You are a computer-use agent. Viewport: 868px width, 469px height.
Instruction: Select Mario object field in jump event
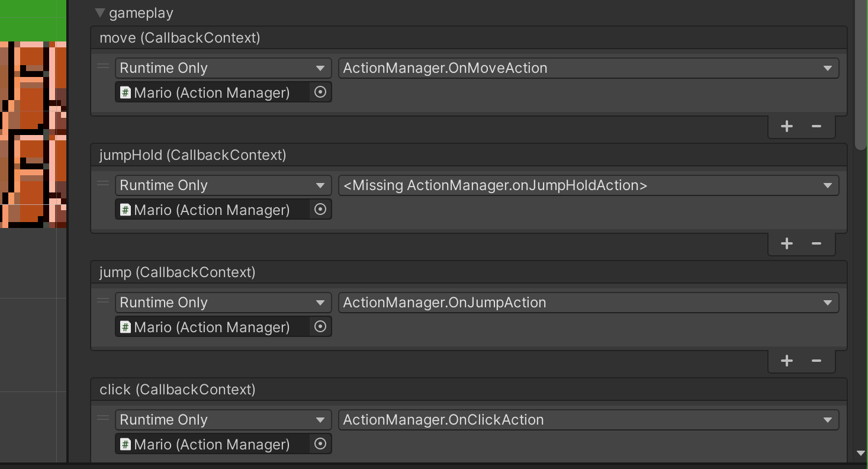coord(213,327)
